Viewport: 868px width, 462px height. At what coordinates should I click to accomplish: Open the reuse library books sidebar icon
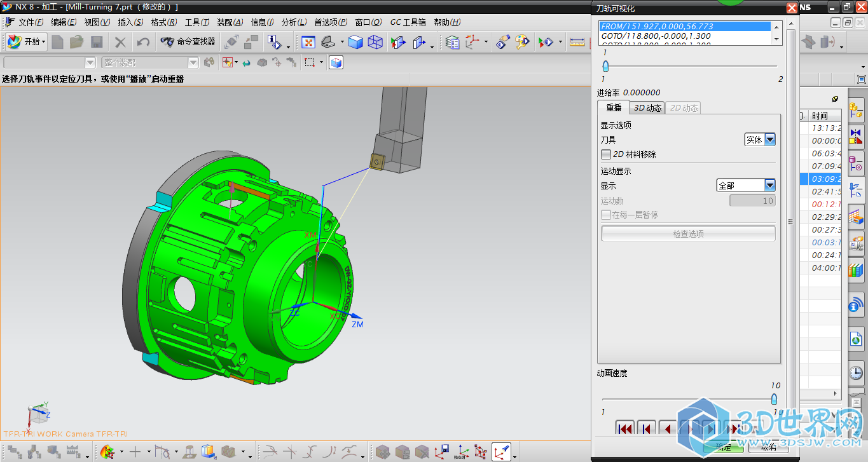tap(856, 271)
